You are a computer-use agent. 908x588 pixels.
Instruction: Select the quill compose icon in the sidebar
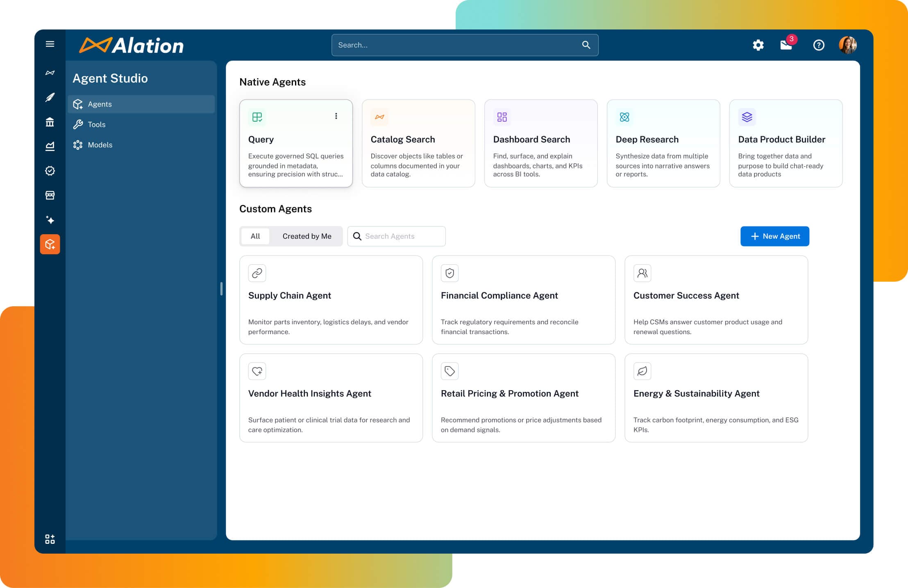[50, 97]
